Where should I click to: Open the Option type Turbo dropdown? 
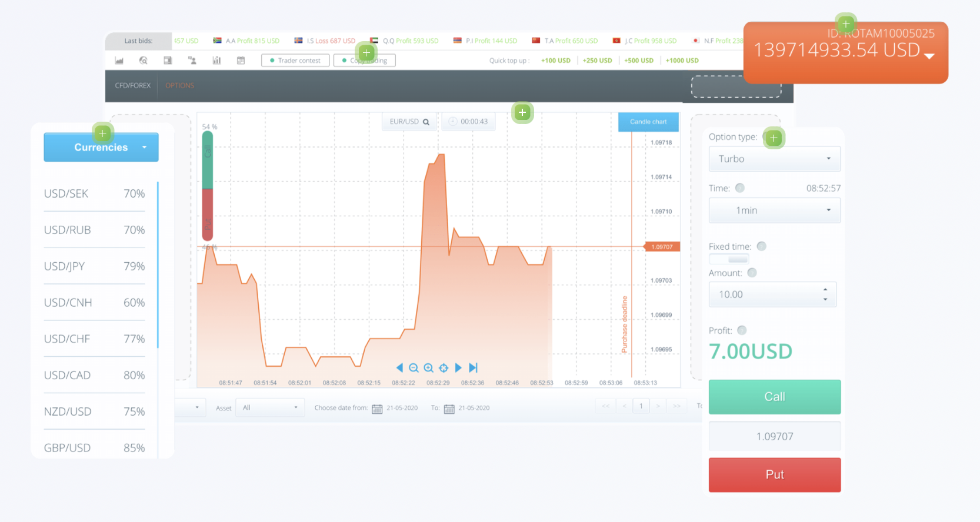774,159
